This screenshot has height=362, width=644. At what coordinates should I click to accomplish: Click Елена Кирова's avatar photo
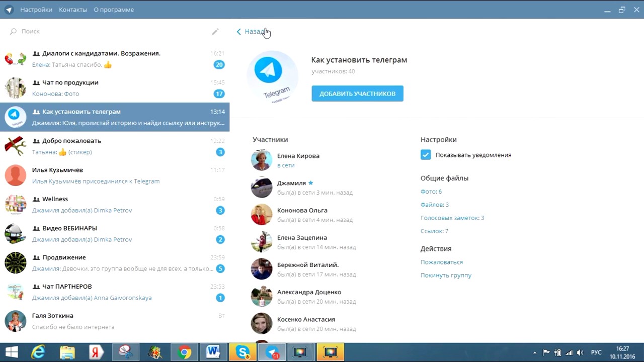tap(262, 160)
